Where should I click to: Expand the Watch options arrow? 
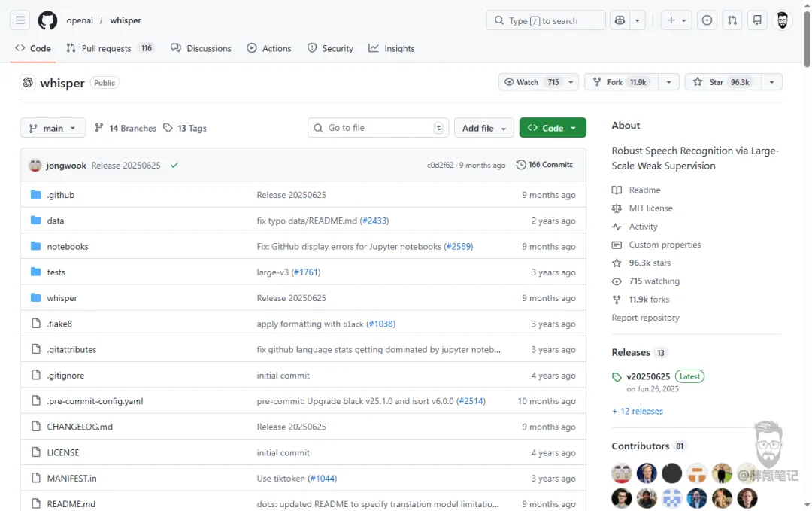click(571, 82)
